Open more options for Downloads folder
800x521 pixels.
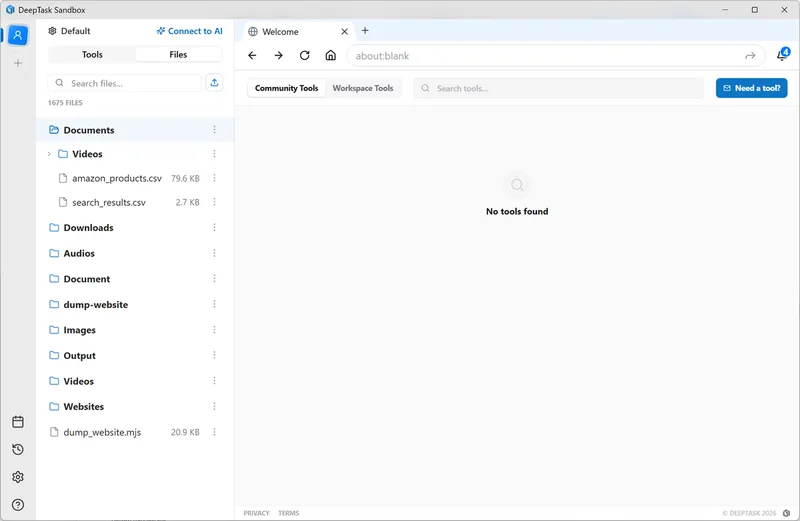214,228
